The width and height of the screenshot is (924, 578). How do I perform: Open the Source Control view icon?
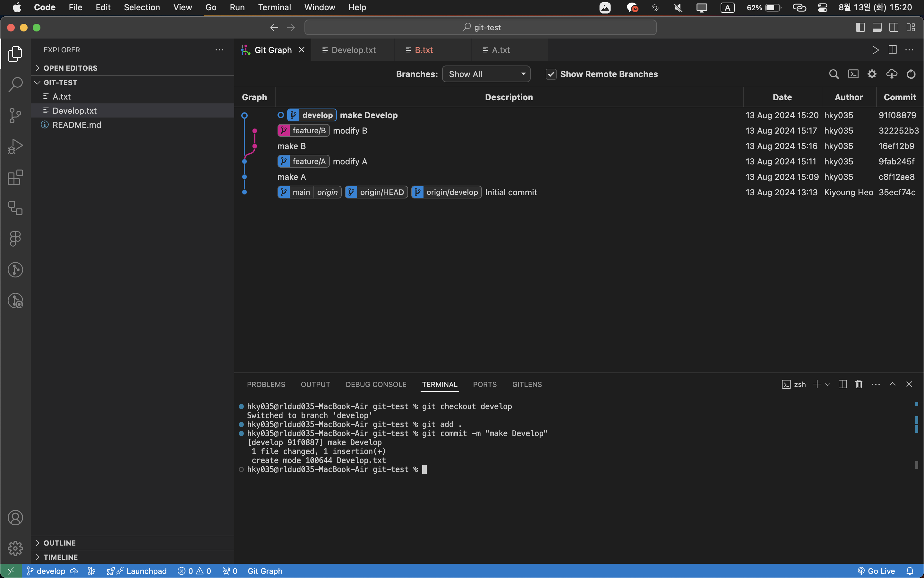click(15, 116)
